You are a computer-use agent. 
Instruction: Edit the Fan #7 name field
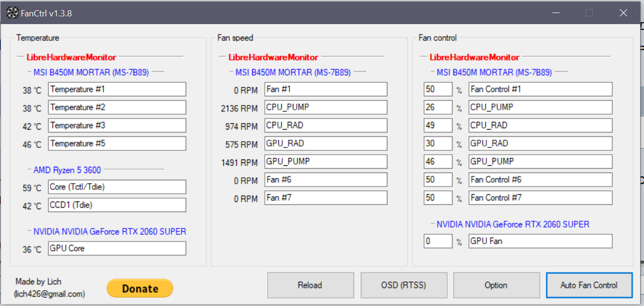pos(326,198)
